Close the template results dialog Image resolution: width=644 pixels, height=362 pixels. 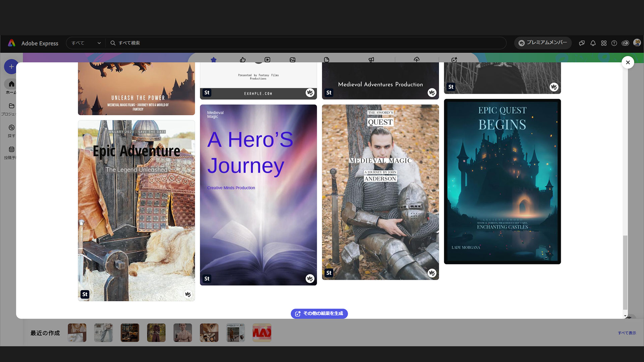click(x=628, y=62)
